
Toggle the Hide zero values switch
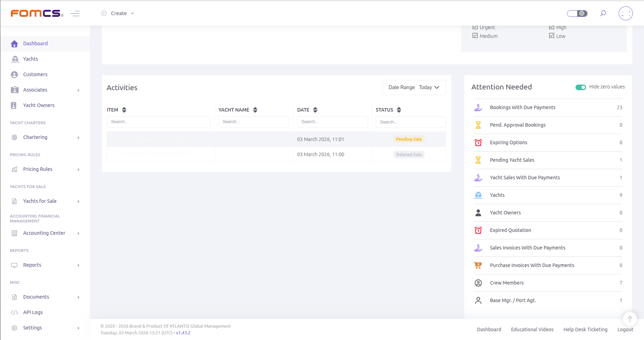click(x=580, y=87)
